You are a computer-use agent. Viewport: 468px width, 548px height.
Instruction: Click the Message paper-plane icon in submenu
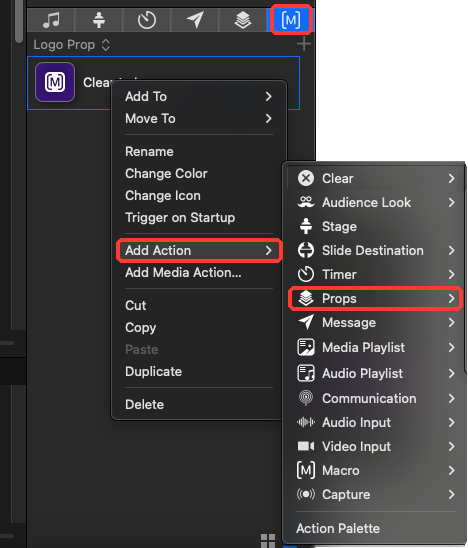pyautogui.click(x=306, y=322)
